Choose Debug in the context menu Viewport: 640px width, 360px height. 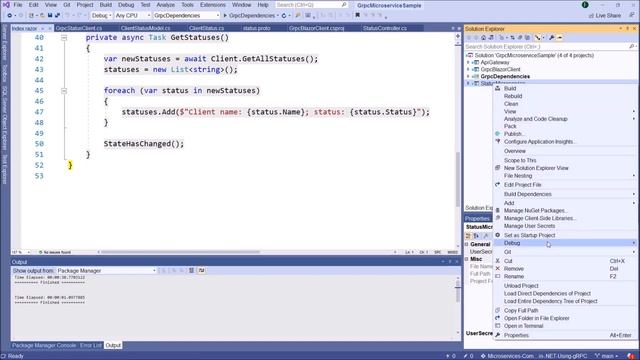pyautogui.click(x=565, y=243)
